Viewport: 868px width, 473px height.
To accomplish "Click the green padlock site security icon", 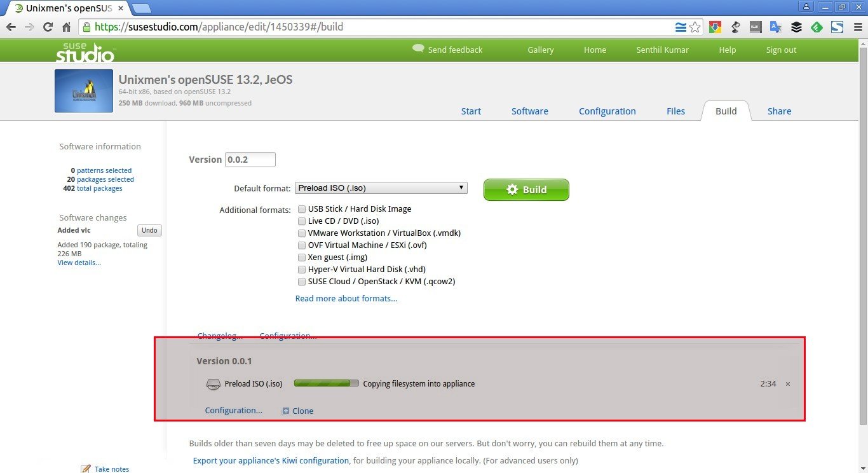I will 86,27.
